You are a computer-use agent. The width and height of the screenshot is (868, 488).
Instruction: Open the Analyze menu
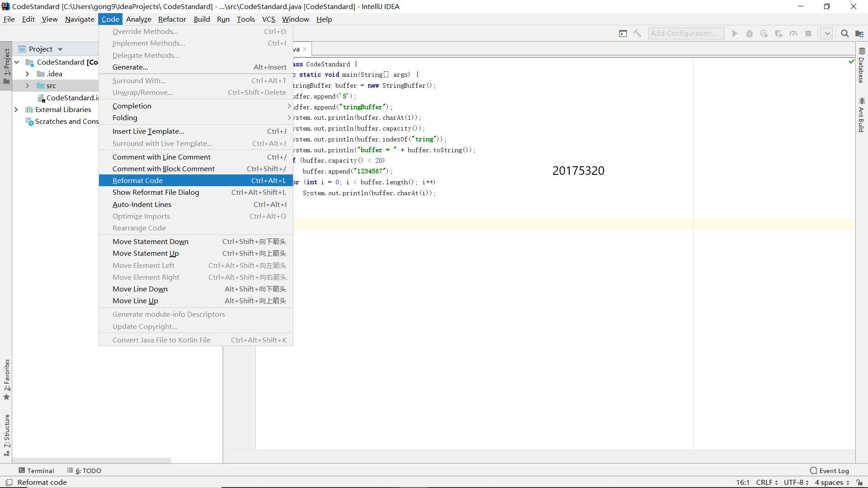(138, 19)
